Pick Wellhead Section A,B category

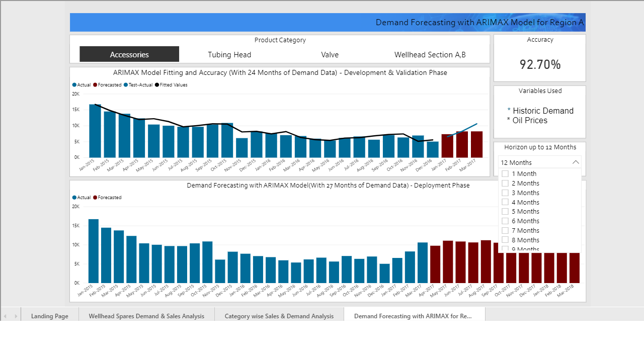tap(430, 54)
